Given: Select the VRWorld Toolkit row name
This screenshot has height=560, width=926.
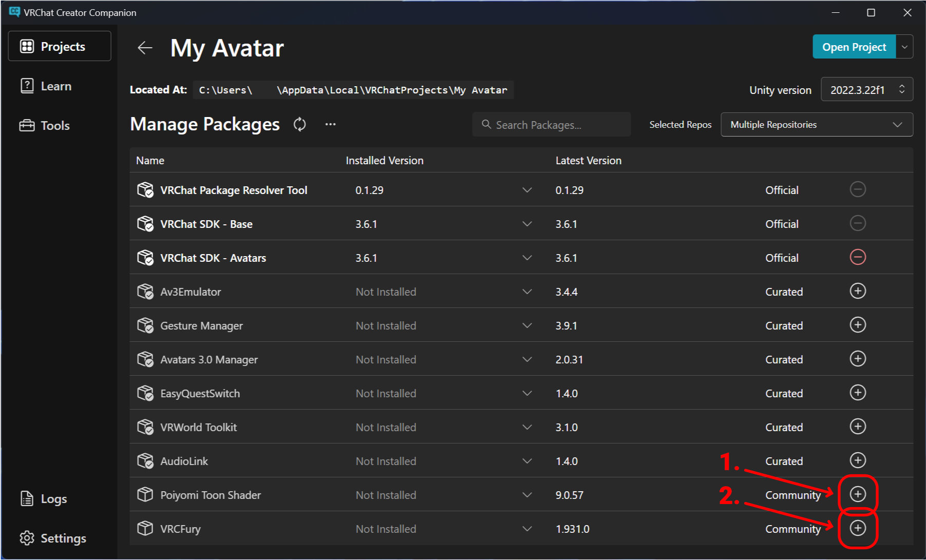Looking at the screenshot, I should (x=198, y=427).
